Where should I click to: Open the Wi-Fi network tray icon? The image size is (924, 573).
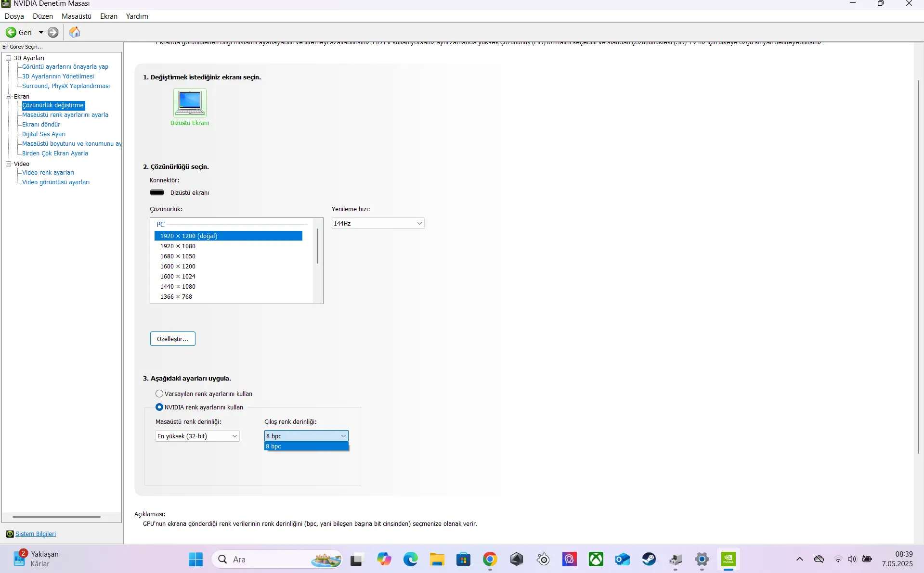tap(838, 559)
